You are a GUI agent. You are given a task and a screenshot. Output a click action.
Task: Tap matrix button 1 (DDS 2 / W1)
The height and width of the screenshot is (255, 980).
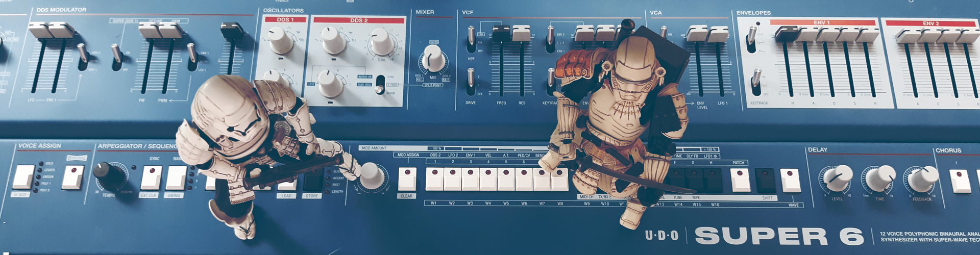click(434, 178)
